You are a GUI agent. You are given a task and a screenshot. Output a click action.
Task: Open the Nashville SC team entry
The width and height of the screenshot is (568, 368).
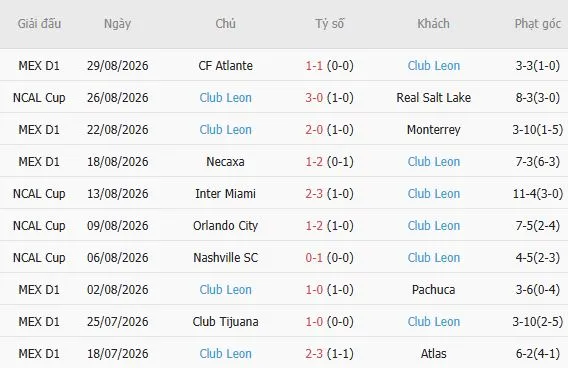click(x=225, y=258)
